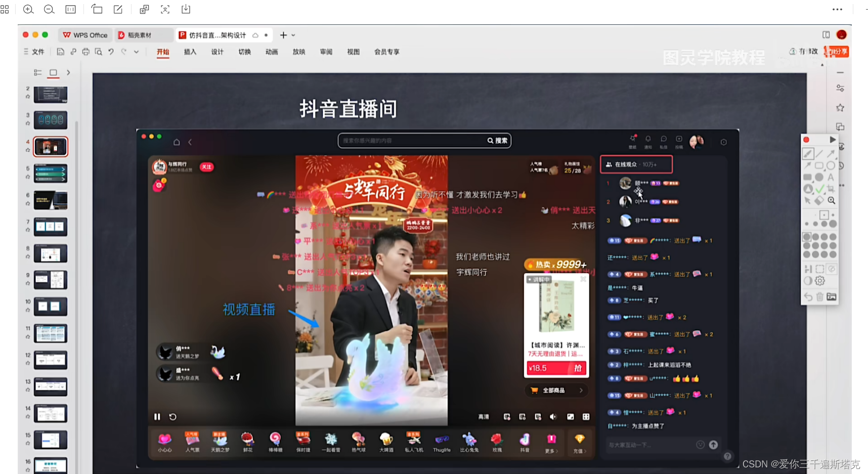Image resolution: width=868 pixels, height=474 pixels.
Task: Expand 更多 gifts in gift bar
Action: (x=551, y=443)
